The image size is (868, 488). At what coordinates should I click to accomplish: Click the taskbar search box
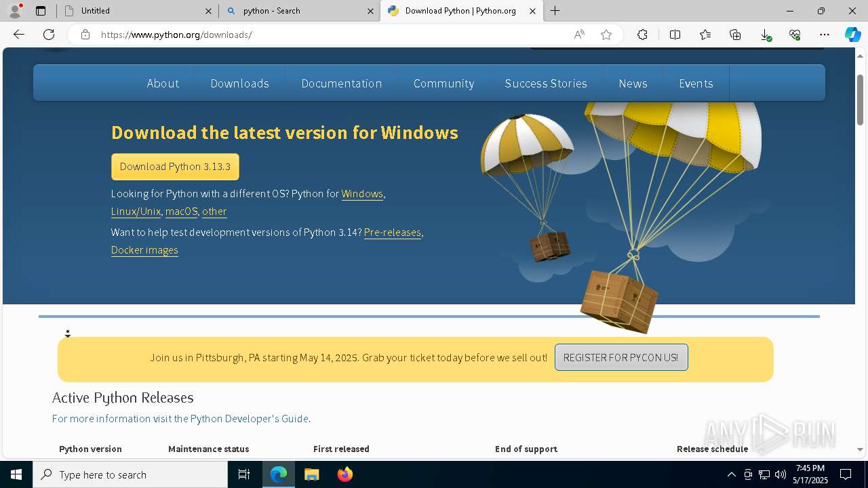coord(130,474)
